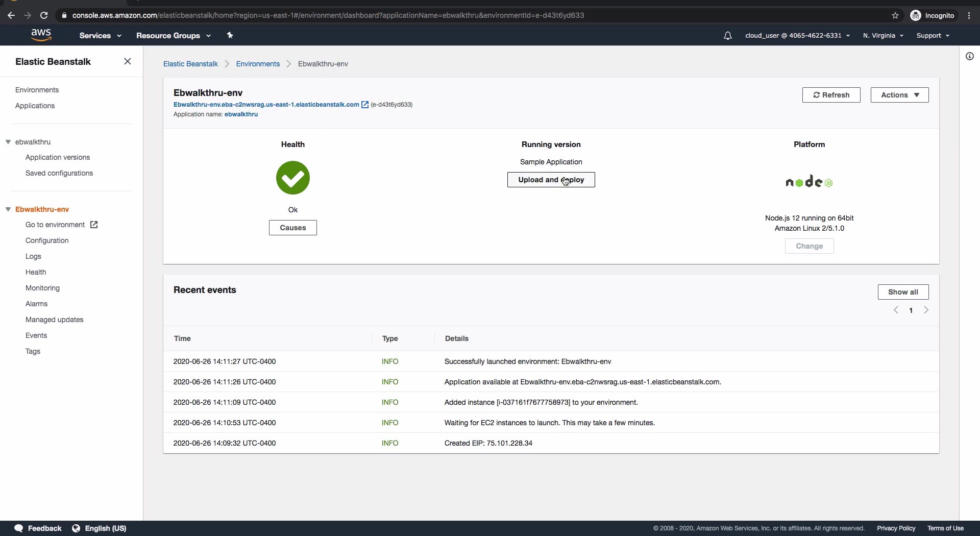This screenshot has height=536, width=980.
Task: Follow the Environments breadcrumb link
Action: (258, 64)
